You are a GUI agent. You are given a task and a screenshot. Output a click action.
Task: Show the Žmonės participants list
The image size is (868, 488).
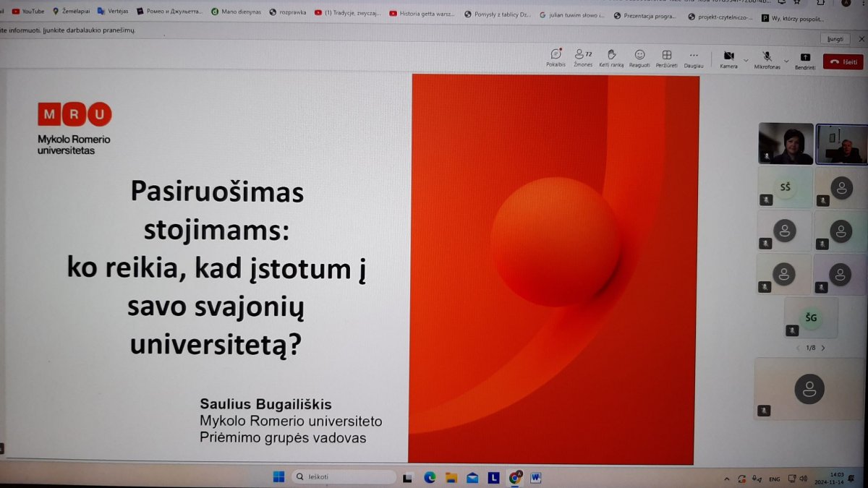click(x=582, y=56)
